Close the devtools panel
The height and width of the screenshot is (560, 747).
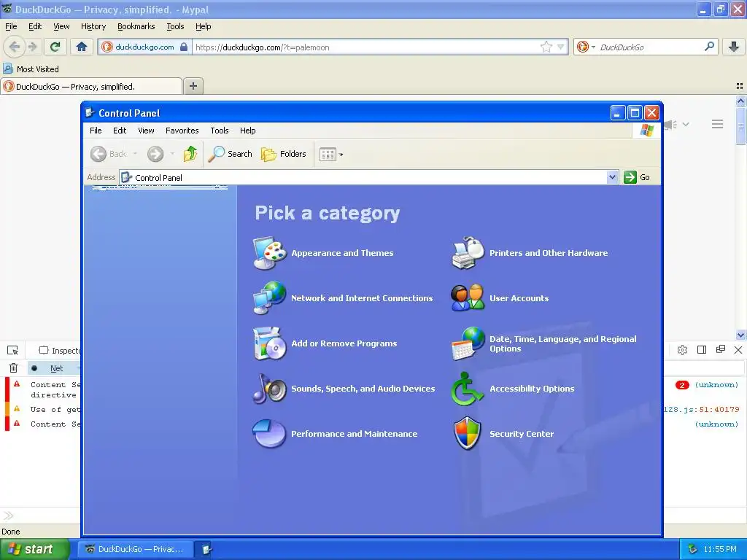click(738, 350)
